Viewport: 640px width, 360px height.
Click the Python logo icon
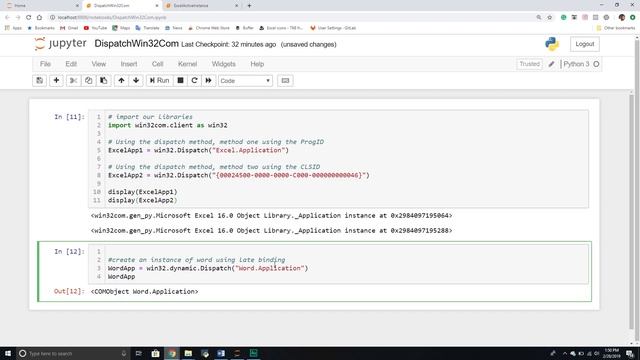552,44
